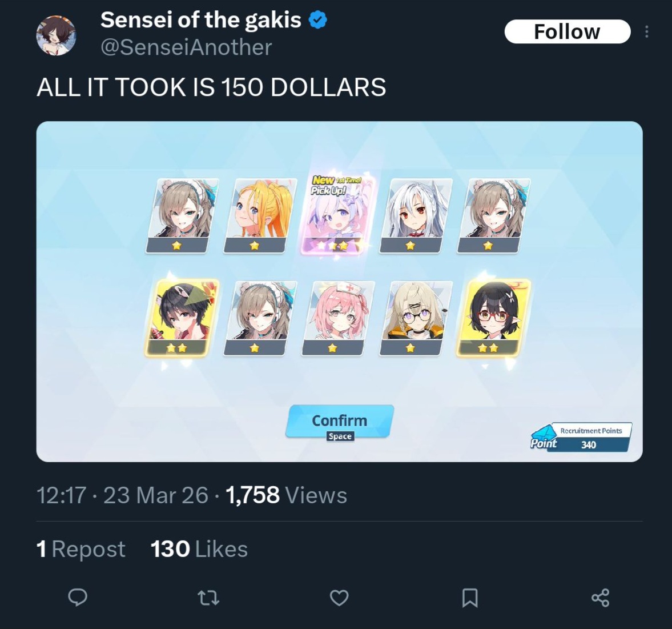The height and width of the screenshot is (629, 672).
Task: Select the orange-haired one-star character card
Action: tap(260, 216)
